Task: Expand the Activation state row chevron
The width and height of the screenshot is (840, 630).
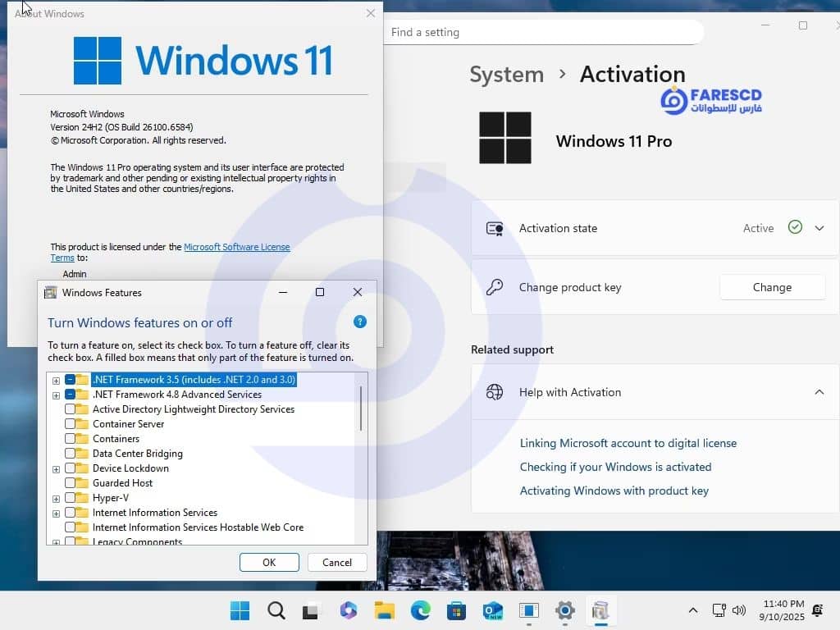Action: coord(819,228)
